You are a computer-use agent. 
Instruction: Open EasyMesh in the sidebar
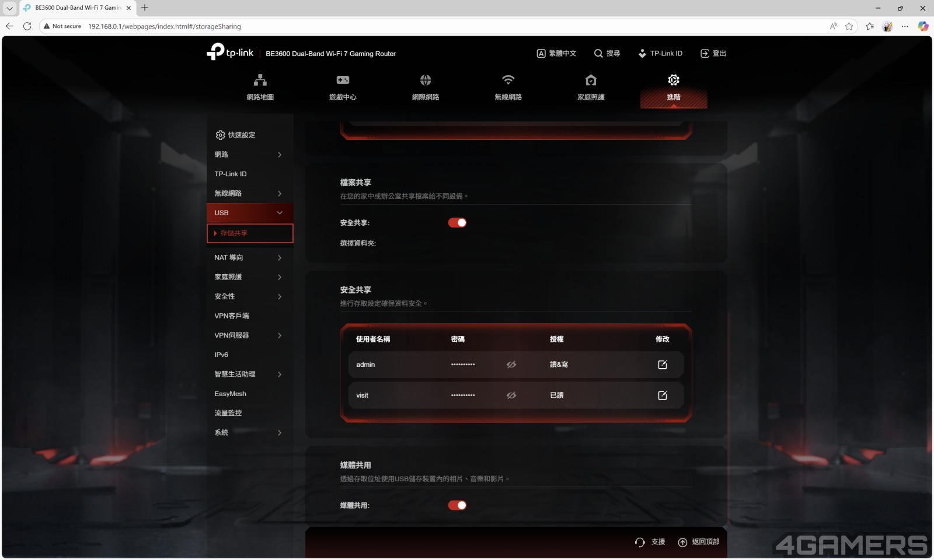point(231,394)
